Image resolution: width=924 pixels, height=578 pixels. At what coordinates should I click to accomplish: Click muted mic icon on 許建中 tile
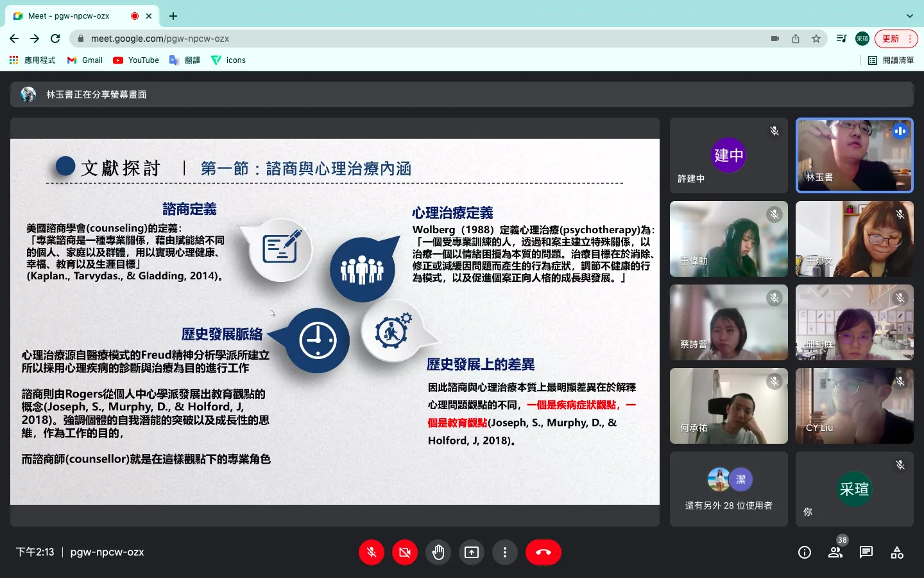774,131
